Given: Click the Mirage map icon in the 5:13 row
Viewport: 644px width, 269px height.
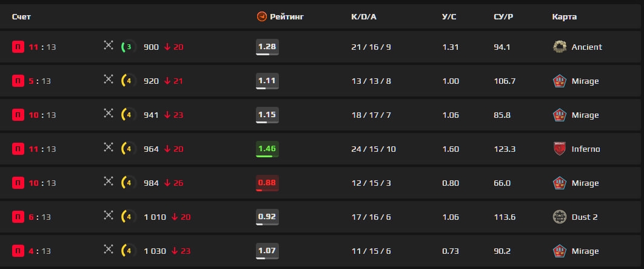Looking at the screenshot, I should point(559,81).
